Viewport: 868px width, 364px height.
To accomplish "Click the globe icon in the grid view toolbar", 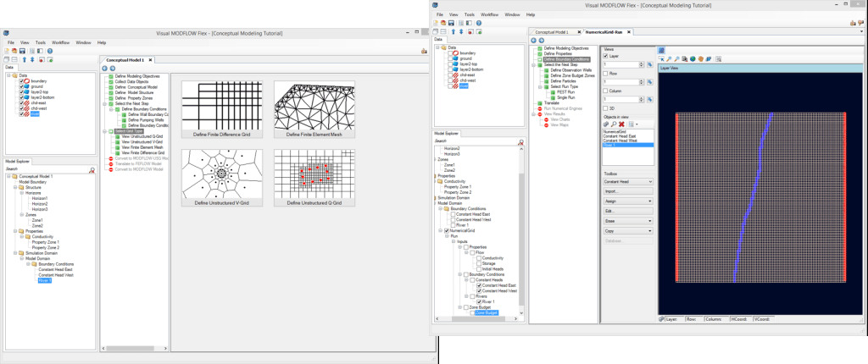I will click(693, 59).
